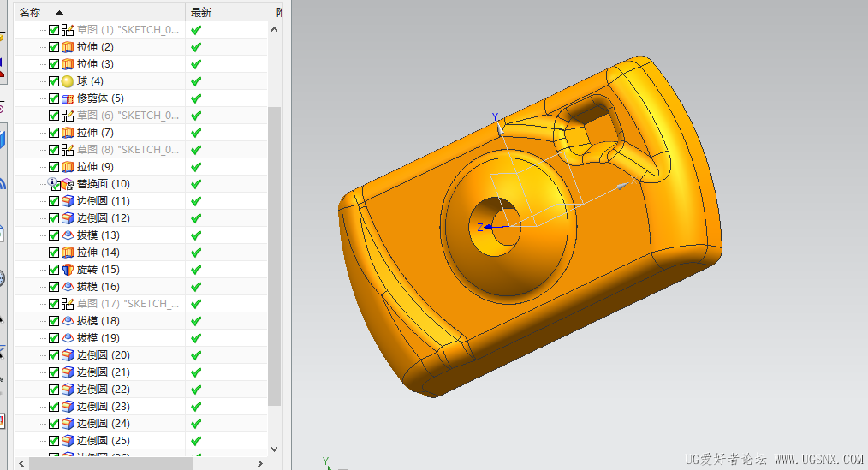Uncheck the 拉伸 (3) feature checkbox

[x=54, y=64]
